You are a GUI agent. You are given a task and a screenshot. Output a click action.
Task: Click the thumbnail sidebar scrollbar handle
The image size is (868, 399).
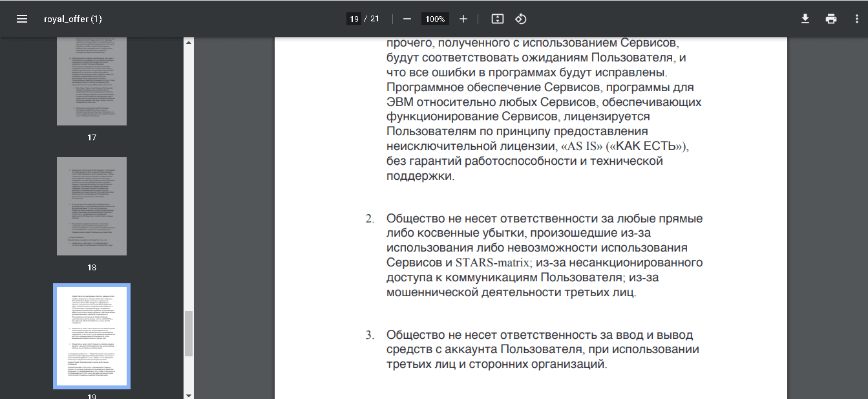point(189,333)
